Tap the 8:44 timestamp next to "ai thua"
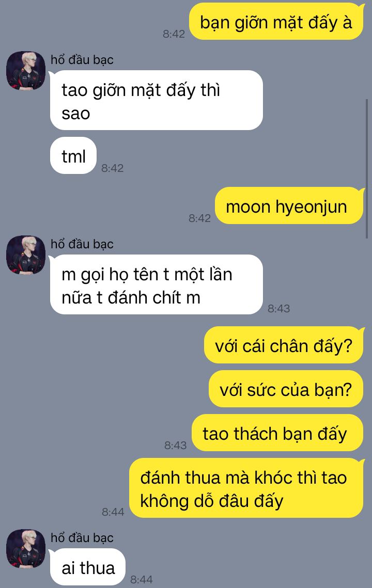The height and width of the screenshot is (588, 372). pyautogui.click(x=142, y=580)
